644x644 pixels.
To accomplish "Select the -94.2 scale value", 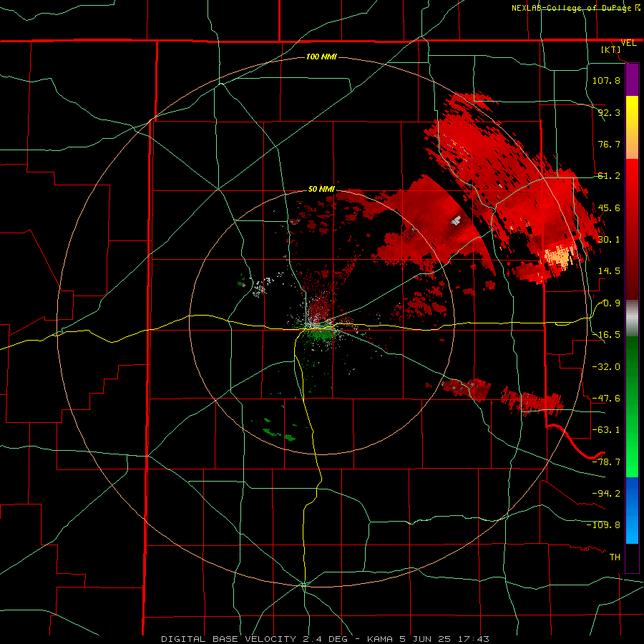I will [x=606, y=493].
